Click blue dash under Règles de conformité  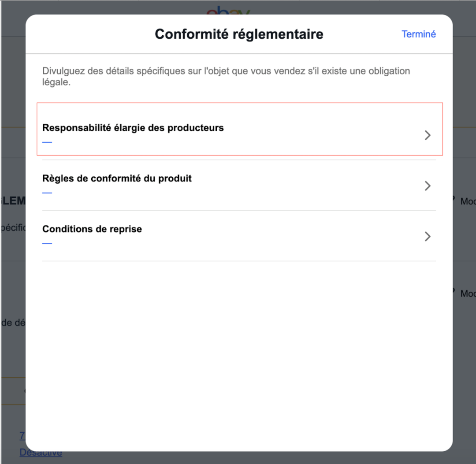(x=47, y=193)
